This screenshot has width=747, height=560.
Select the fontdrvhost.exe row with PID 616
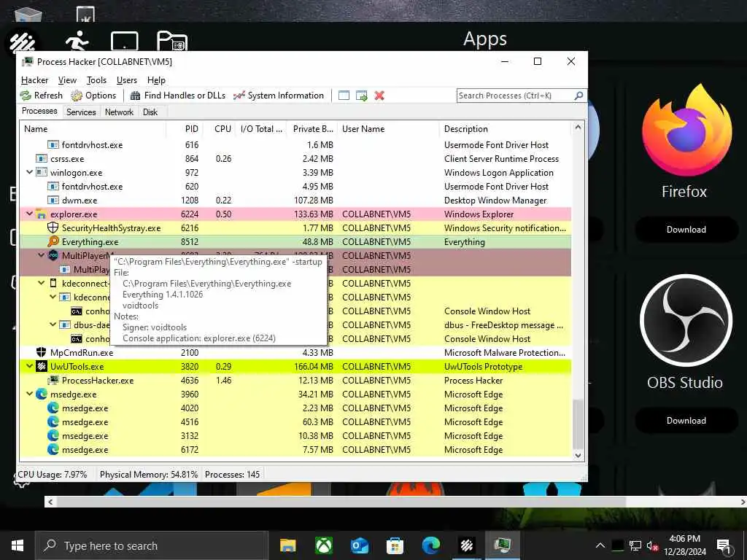click(295, 145)
